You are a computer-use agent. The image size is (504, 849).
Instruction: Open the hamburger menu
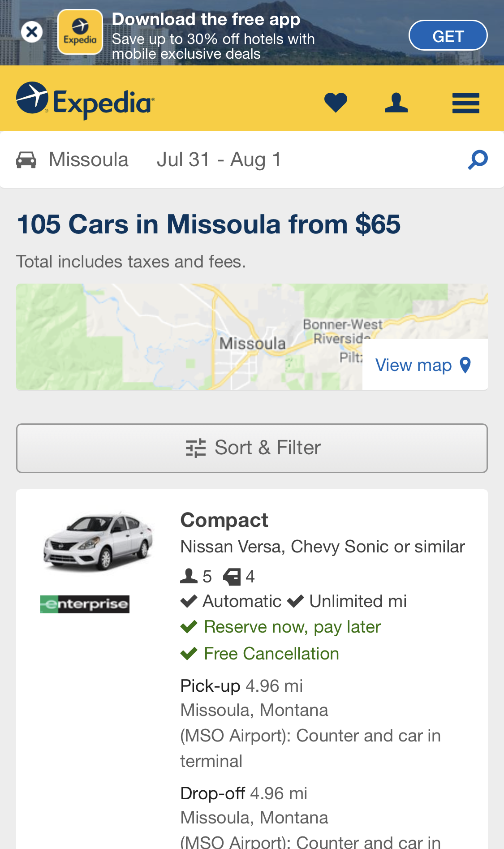(x=466, y=103)
